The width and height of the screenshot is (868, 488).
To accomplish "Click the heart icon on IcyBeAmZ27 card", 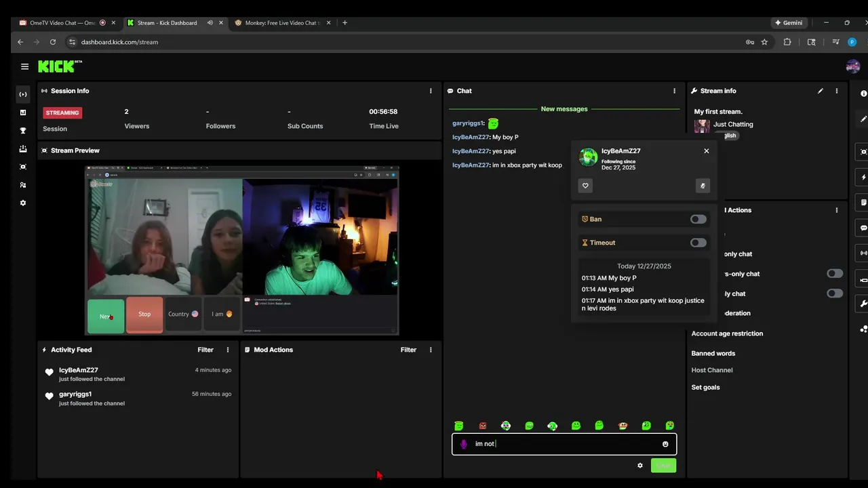I will [585, 186].
